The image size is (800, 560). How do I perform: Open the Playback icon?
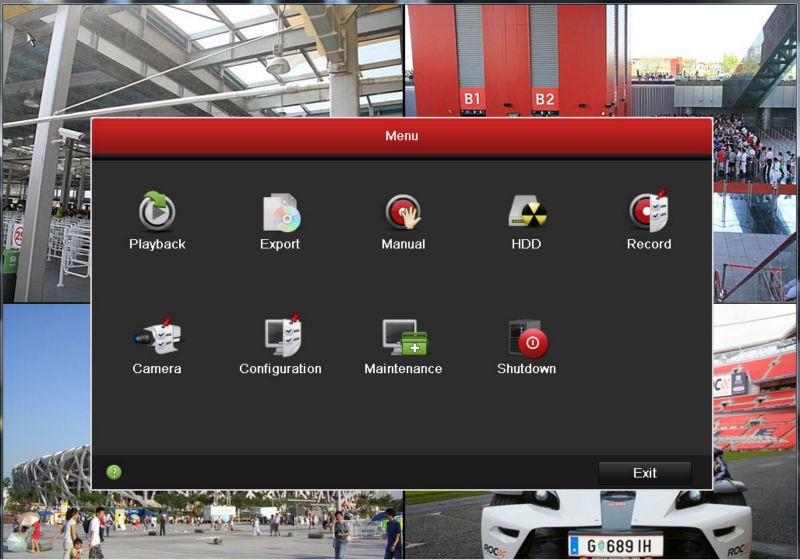click(x=157, y=211)
